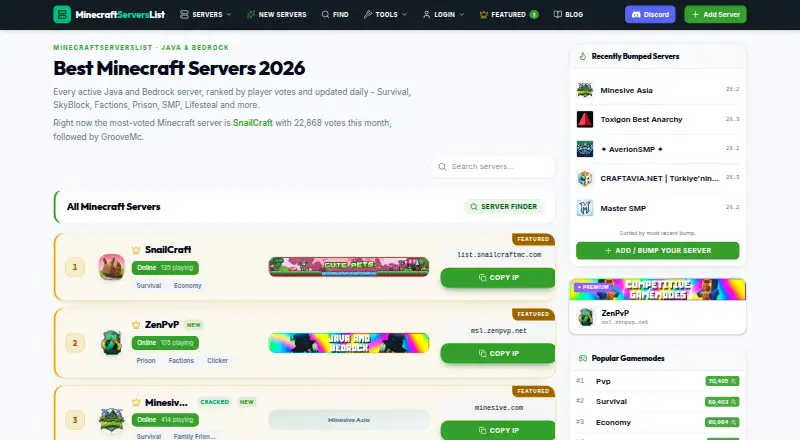Click the AverionSMP server icon
Image resolution: width=800 pixels, height=440 pixels.
click(x=585, y=149)
